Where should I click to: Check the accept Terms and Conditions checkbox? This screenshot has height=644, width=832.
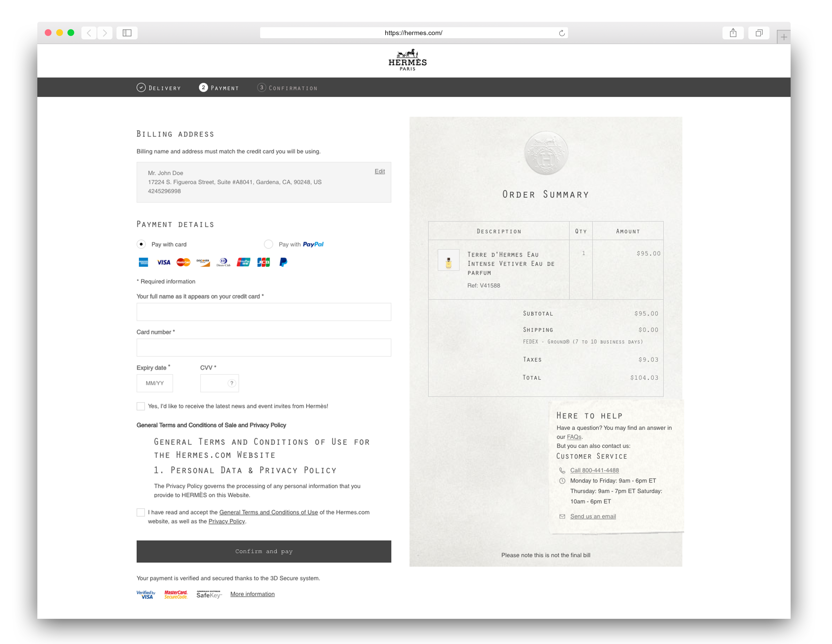tap(141, 513)
